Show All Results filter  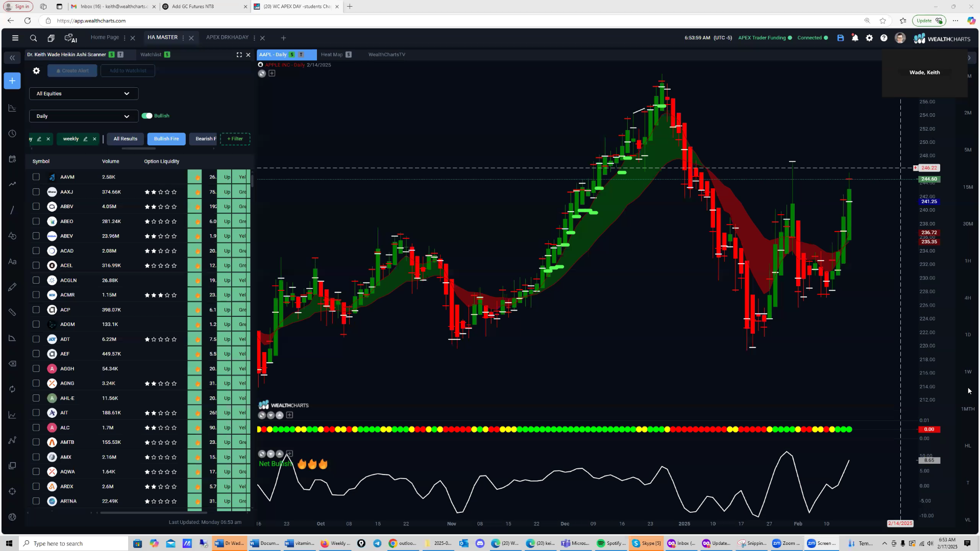coord(125,139)
